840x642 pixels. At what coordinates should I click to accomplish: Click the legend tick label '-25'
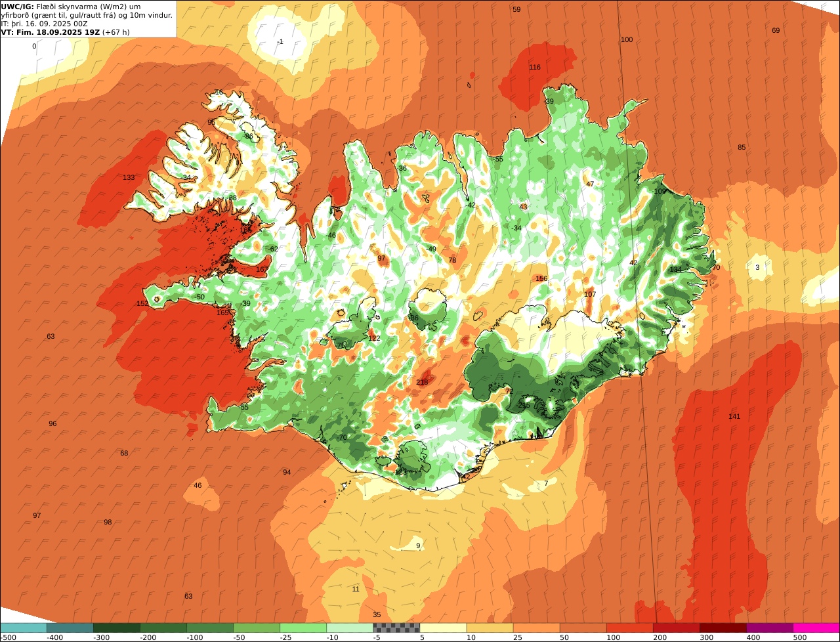285,637
